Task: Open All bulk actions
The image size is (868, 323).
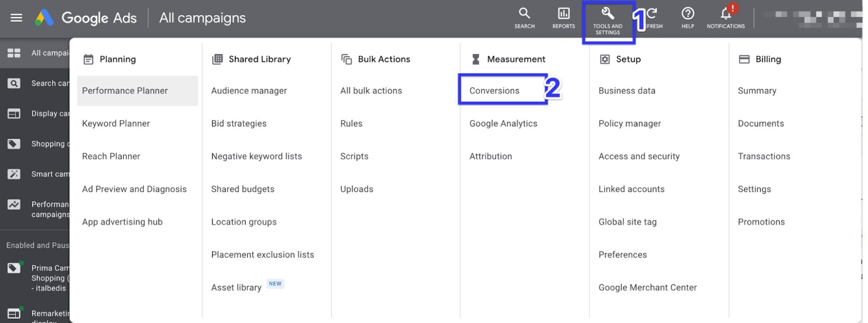Action: coord(371,91)
